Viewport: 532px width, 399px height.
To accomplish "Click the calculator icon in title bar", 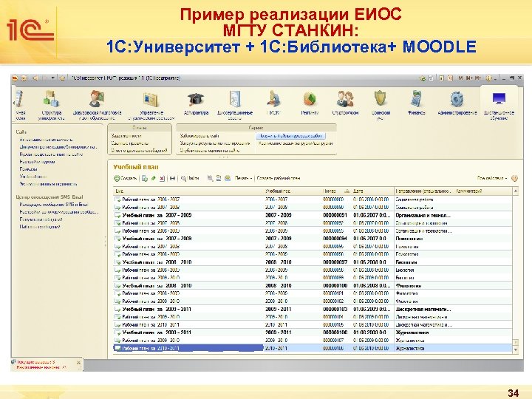I will click(x=441, y=78).
